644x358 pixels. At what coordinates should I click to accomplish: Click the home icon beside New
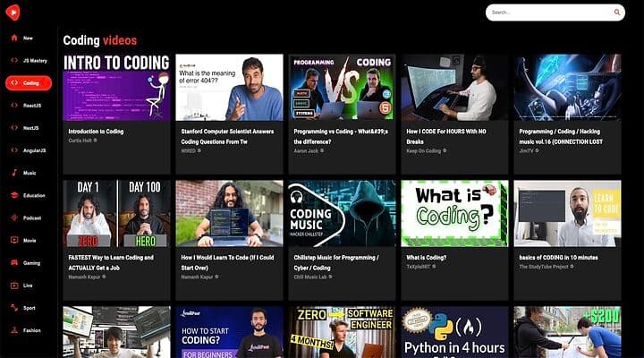14,38
